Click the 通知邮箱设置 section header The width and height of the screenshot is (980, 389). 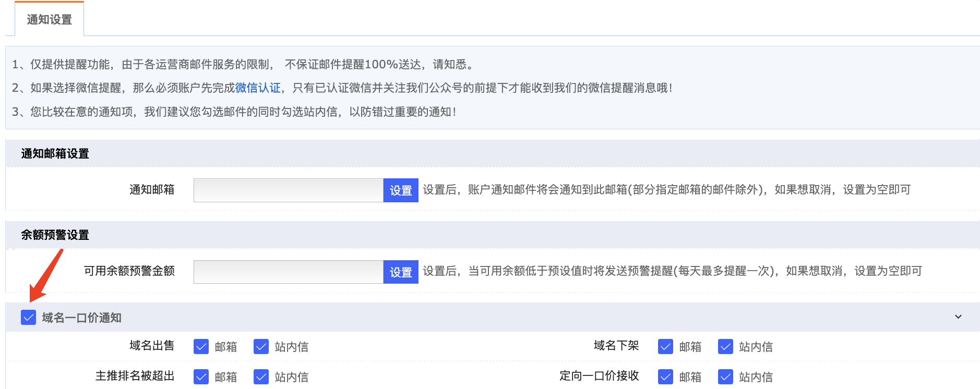pyautogui.click(x=493, y=153)
